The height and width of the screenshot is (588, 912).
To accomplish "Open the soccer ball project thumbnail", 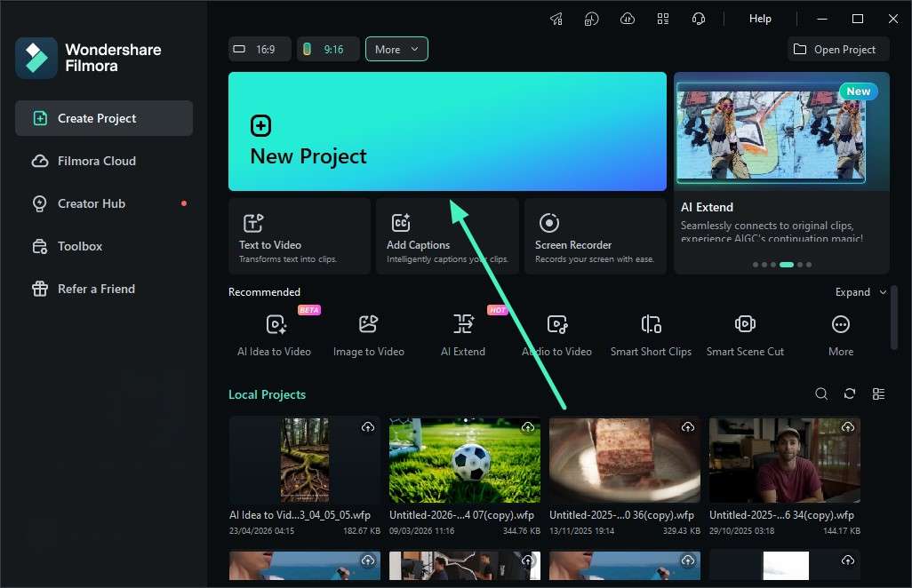I will point(465,459).
